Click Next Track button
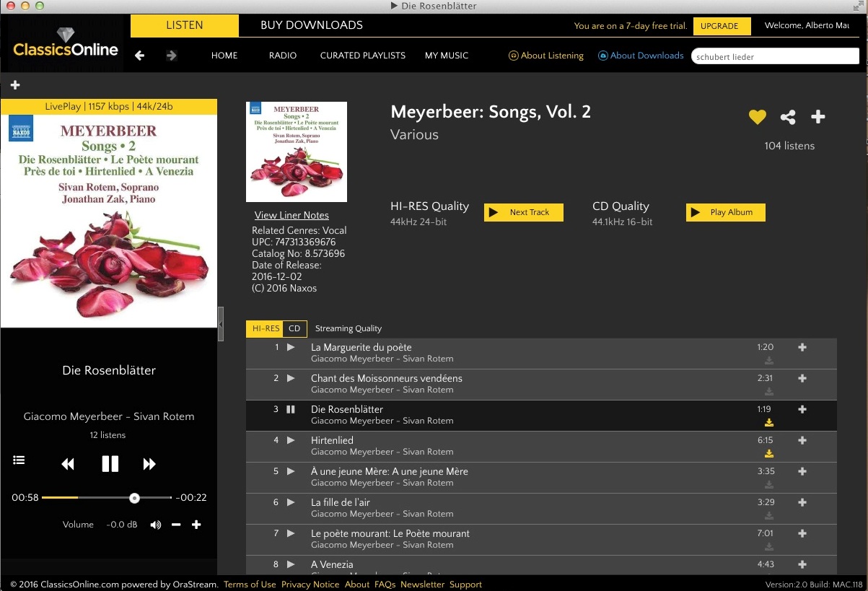 [523, 212]
